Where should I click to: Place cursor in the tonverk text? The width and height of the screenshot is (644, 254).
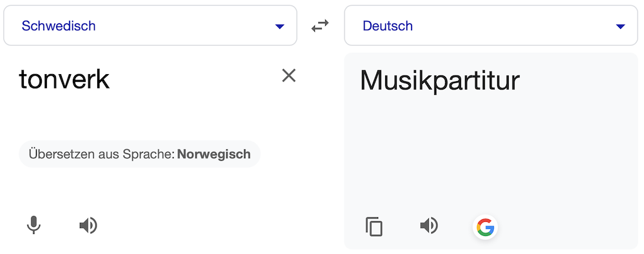coord(64,80)
